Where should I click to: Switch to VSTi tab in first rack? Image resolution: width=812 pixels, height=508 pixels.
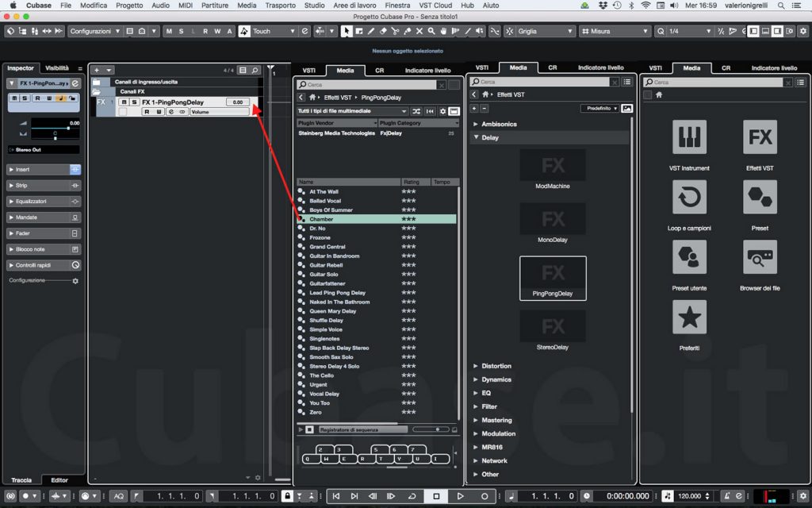point(309,71)
